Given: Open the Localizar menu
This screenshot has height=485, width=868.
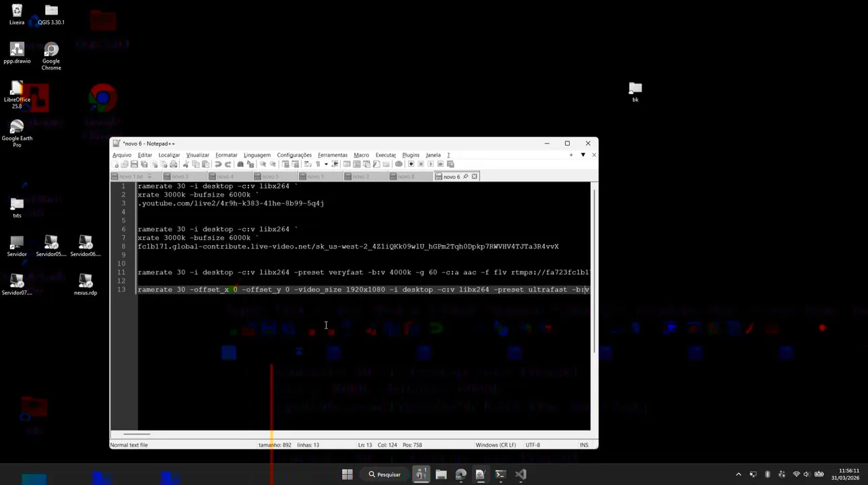Looking at the screenshot, I should (x=169, y=155).
